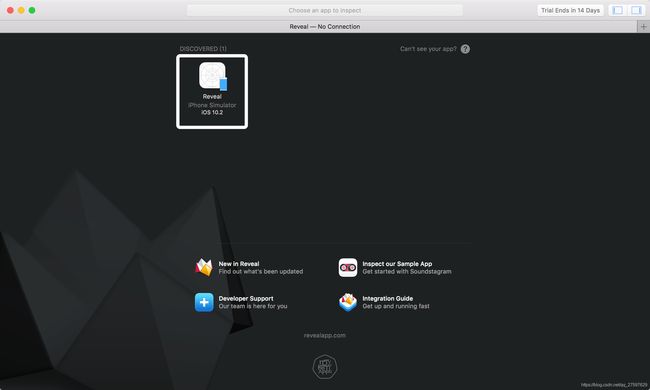Select the discovered Reveal iPhone Simulator app tile
The height and width of the screenshot is (390, 650).
(x=212, y=92)
